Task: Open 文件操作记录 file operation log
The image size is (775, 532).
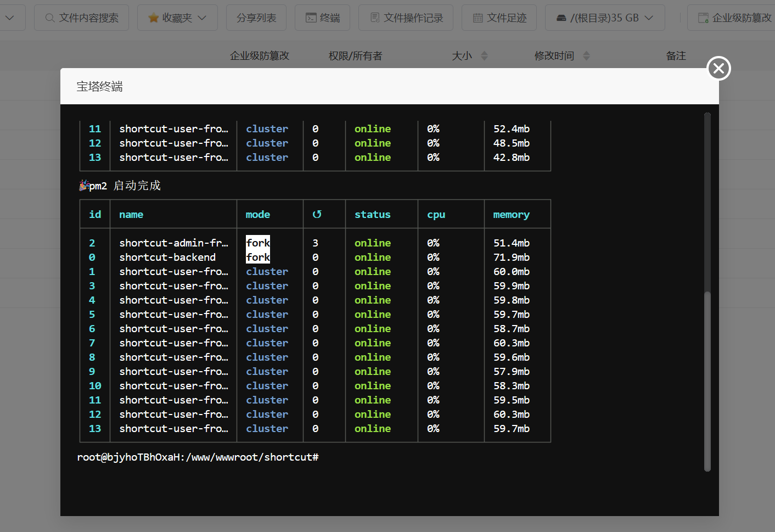Action: 406,18
